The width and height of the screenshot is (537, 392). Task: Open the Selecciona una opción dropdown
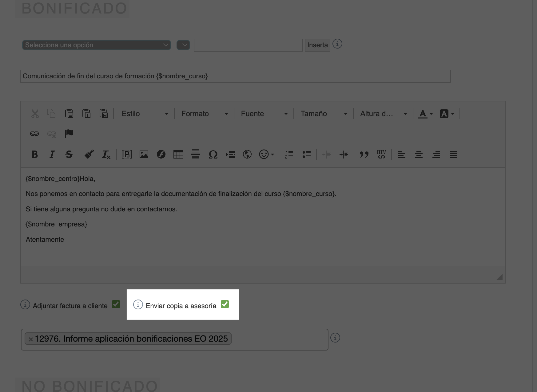[x=97, y=45]
